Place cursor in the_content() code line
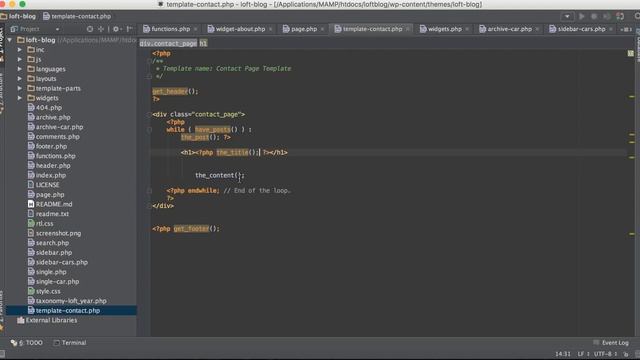 click(219, 176)
